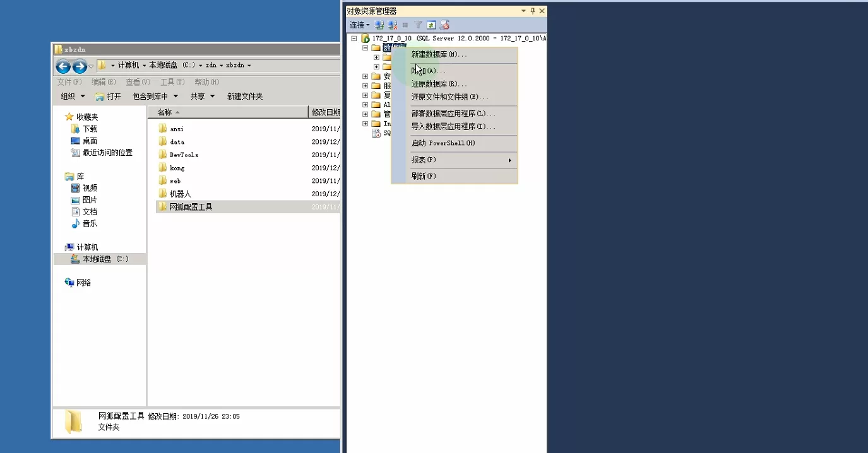
Task: Click the Back arrow in Explorer
Action: pyautogui.click(x=63, y=66)
